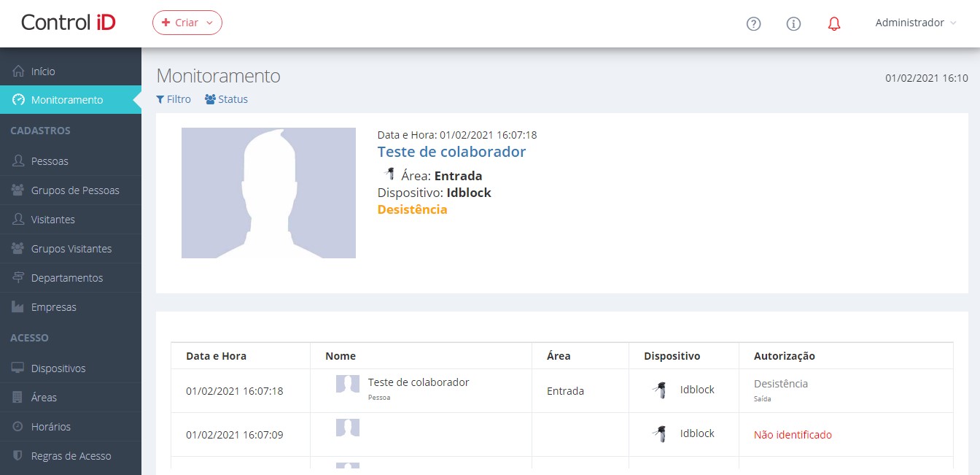Click the Status link
980x475 pixels.
[226, 99]
